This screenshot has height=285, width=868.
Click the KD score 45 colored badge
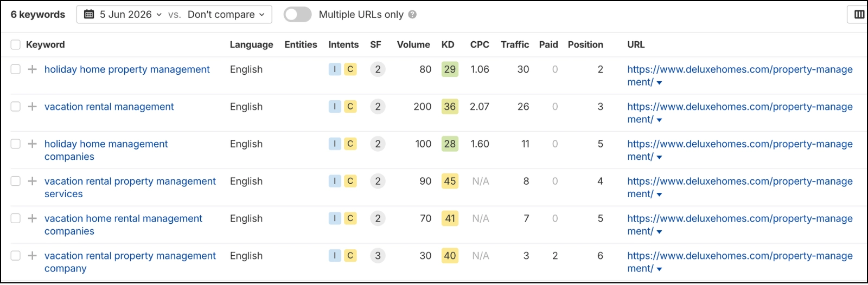pyautogui.click(x=450, y=181)
